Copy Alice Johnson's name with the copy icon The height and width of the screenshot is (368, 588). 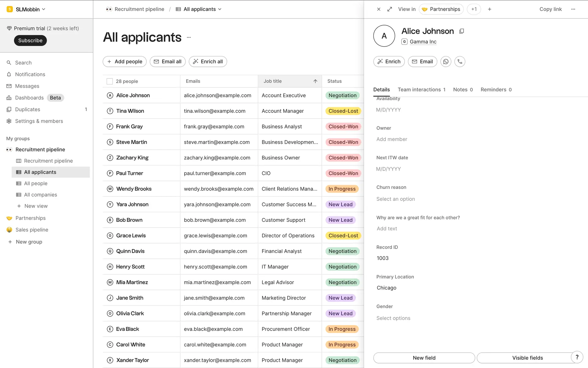click(462, 31)
